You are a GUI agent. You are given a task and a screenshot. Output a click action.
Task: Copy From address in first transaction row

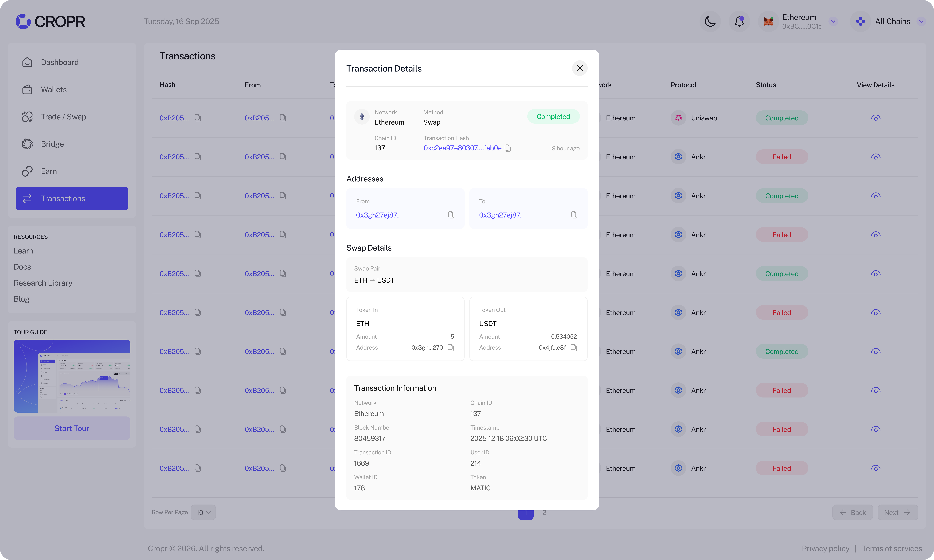[x=283, y=118]
